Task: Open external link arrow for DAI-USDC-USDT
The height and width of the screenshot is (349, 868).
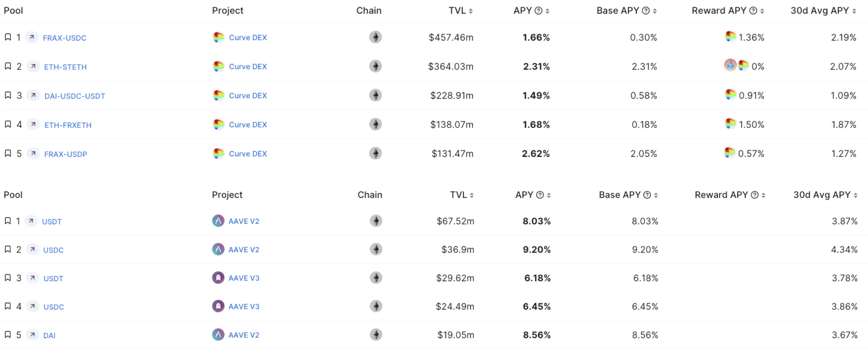Action: click(33, 95)
